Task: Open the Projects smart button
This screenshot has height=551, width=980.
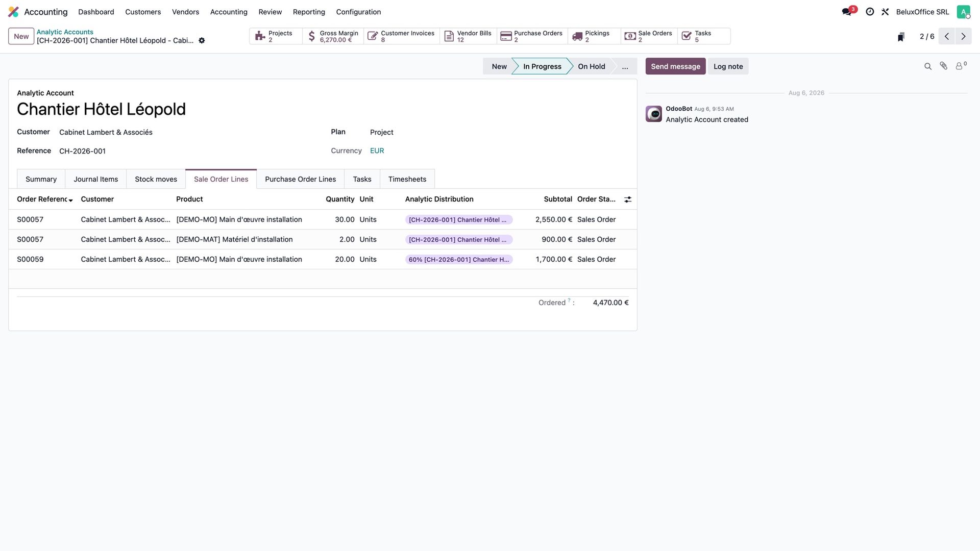Action: [x=276, y=36]
